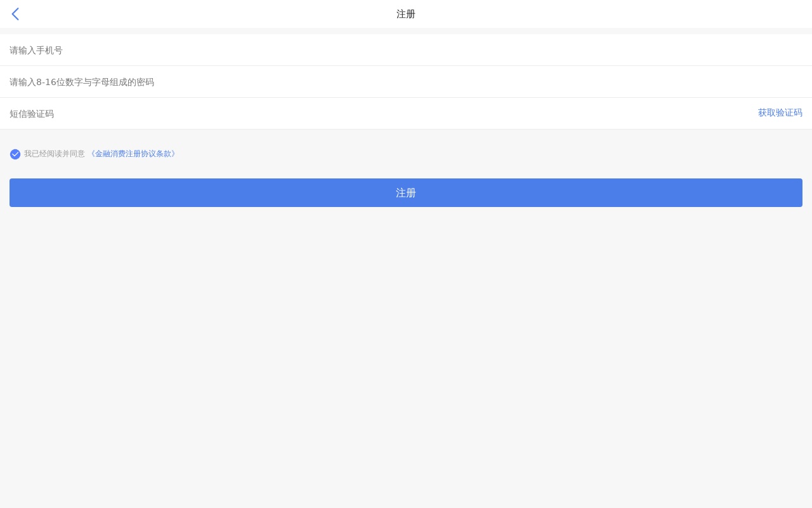Focus the 8-16 character password field

pyautogui.click(x=406, y=82)
